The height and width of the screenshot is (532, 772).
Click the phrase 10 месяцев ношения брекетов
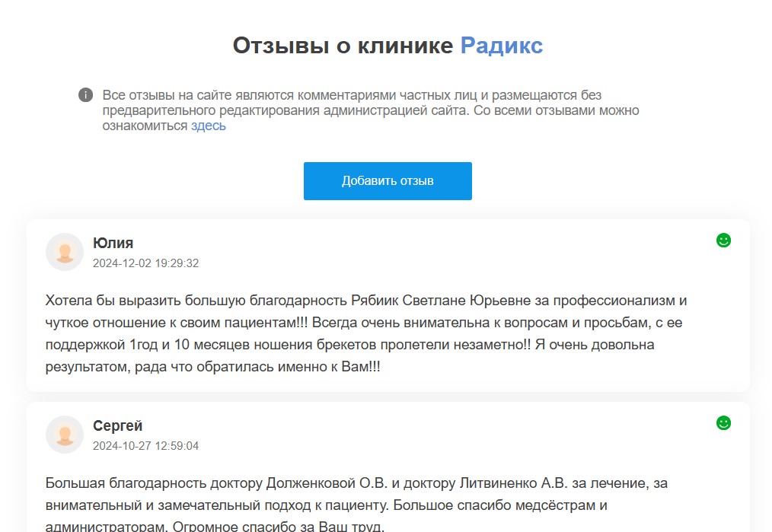(251, 345)
